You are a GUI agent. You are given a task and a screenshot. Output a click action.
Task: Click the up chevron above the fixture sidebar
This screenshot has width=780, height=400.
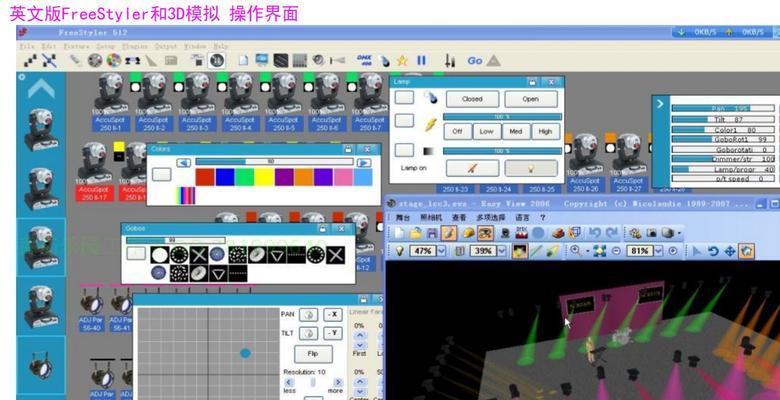tap(41, 89)
